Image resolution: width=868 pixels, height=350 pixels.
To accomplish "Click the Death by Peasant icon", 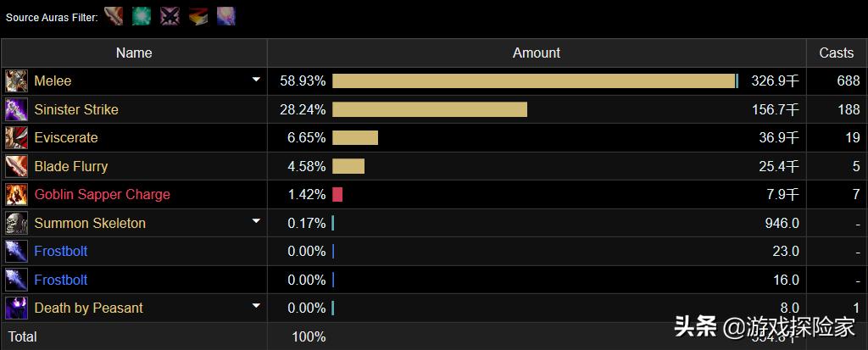I will (x=16, y=308).
